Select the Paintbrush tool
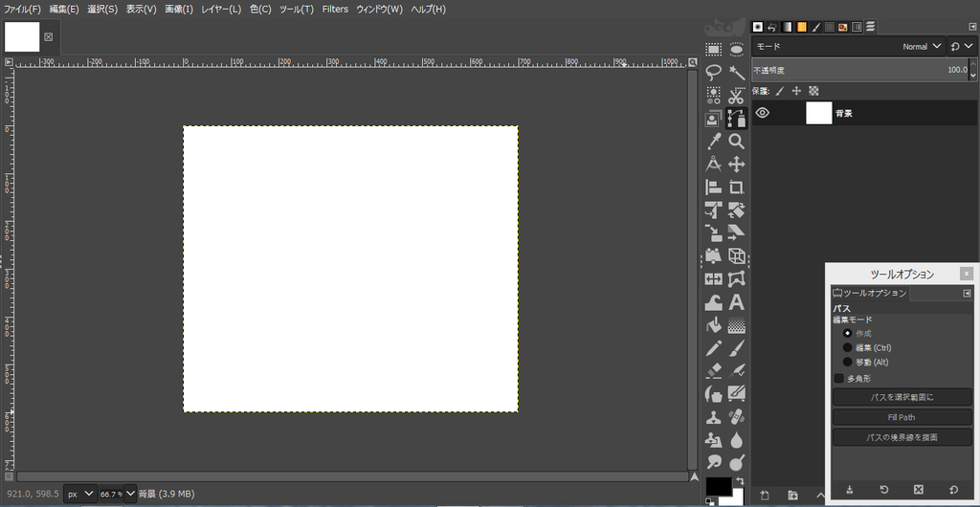980x507 pixels. (737, 348)
